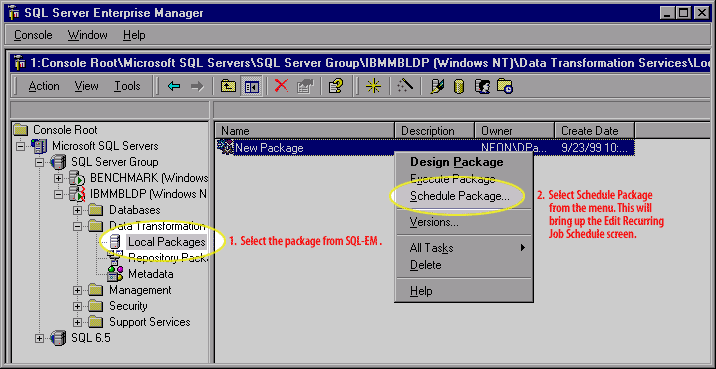Choose Design Package from context menu

coord(463,162)
